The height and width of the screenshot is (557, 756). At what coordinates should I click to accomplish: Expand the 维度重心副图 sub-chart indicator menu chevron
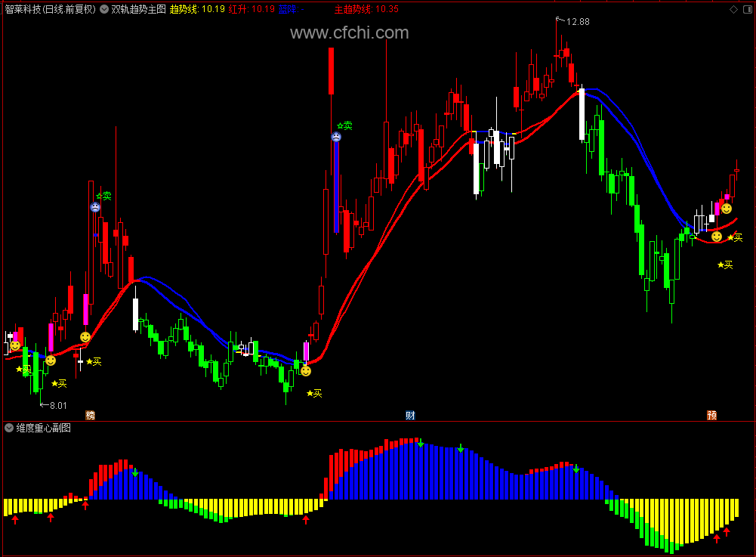tap(8, 428)
